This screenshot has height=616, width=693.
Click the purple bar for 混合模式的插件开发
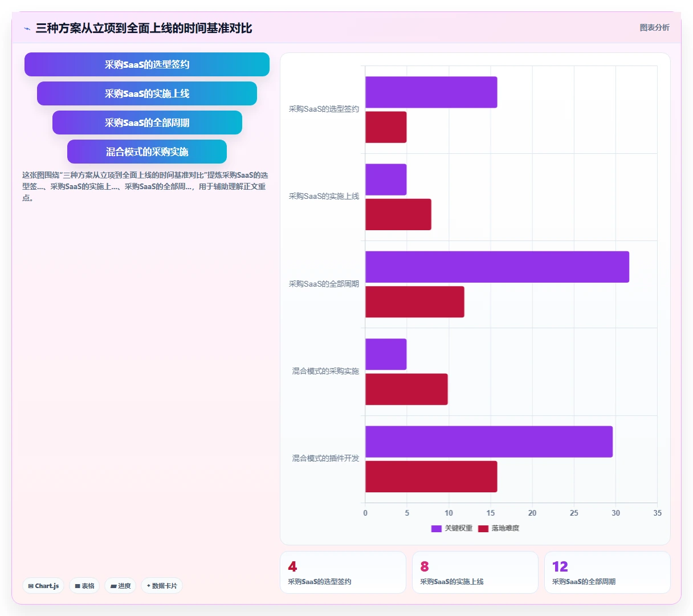[489, 442]
